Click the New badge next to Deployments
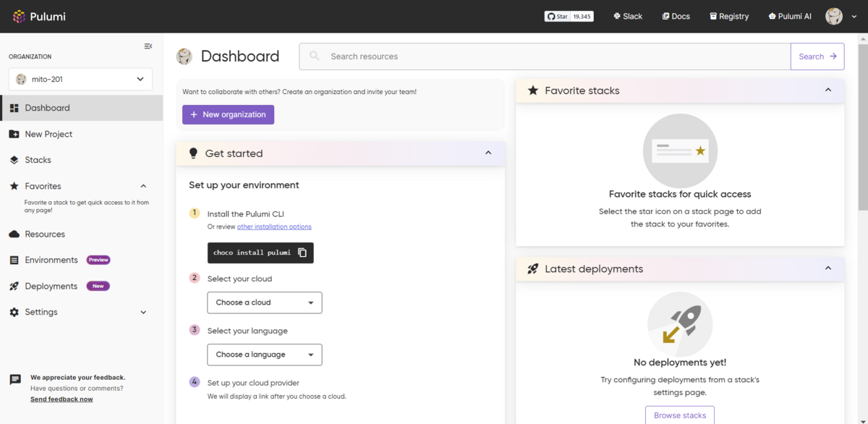 pyautogui.click(x=98, y=286)
